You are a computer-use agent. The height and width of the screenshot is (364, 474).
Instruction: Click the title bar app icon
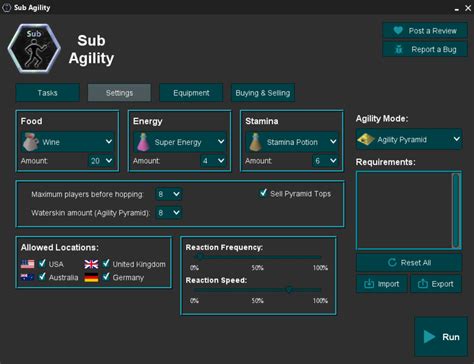[6, 8]
